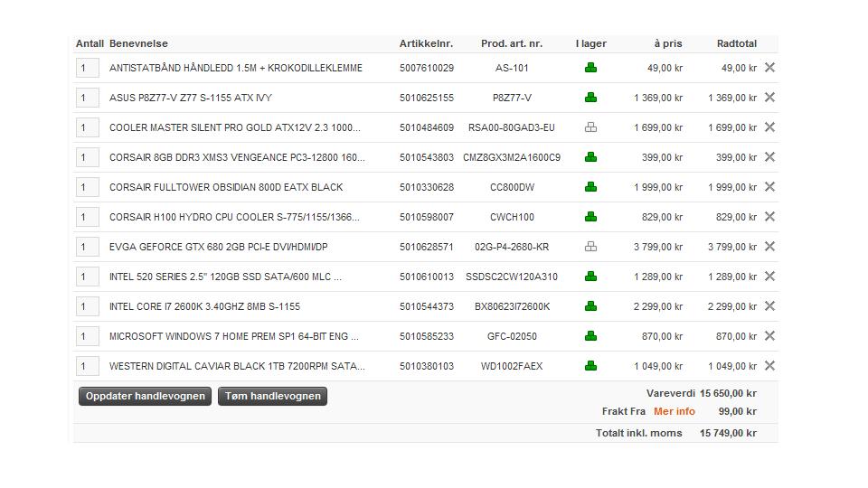Click the Totalt inkl. moms value 15 749,00 kr
Screen dimensions: 868x488
tap(728, 433)
